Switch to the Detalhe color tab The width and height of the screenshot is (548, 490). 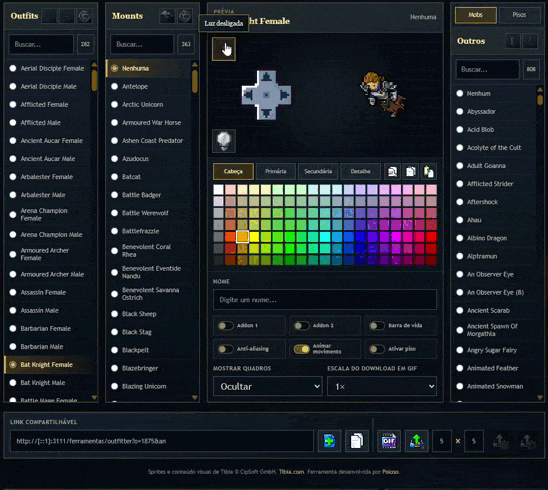[x=360, y=171]
